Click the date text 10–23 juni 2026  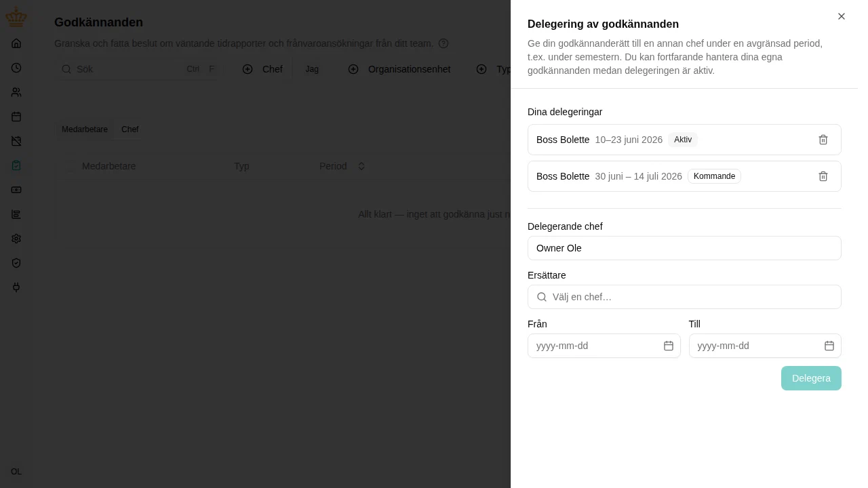tap(629, 140)
